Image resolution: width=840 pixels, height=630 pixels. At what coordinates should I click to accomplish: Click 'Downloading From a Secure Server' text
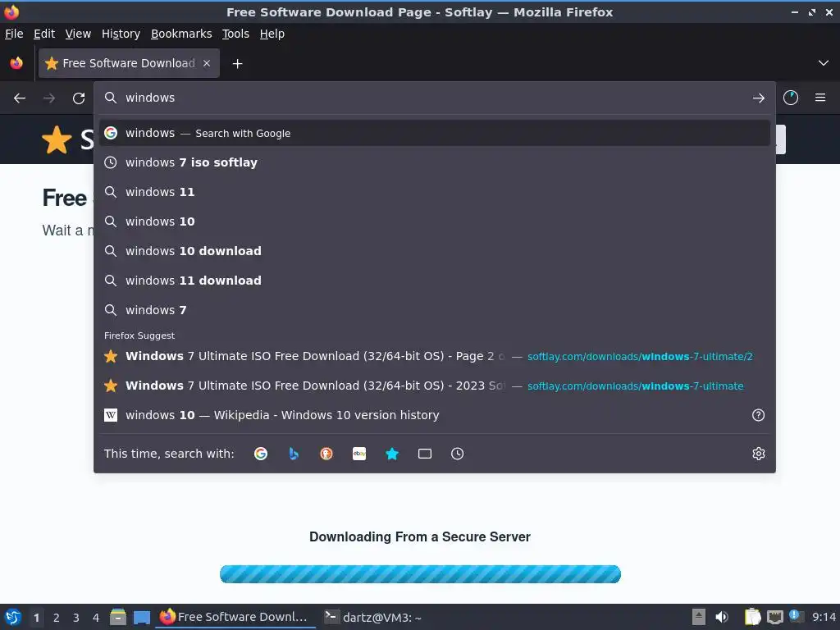click(x=420, y=536)
